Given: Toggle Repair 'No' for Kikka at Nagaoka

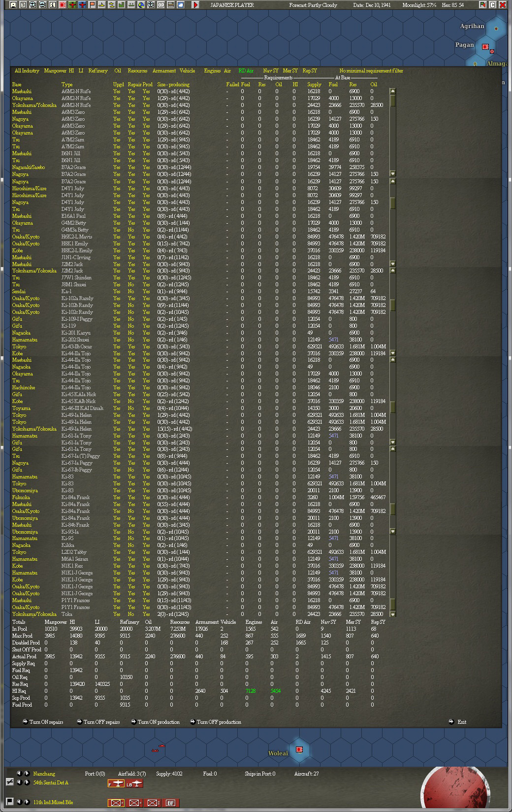Looking at the screenshot, I should pyautogui.click(x=131, y=545).
